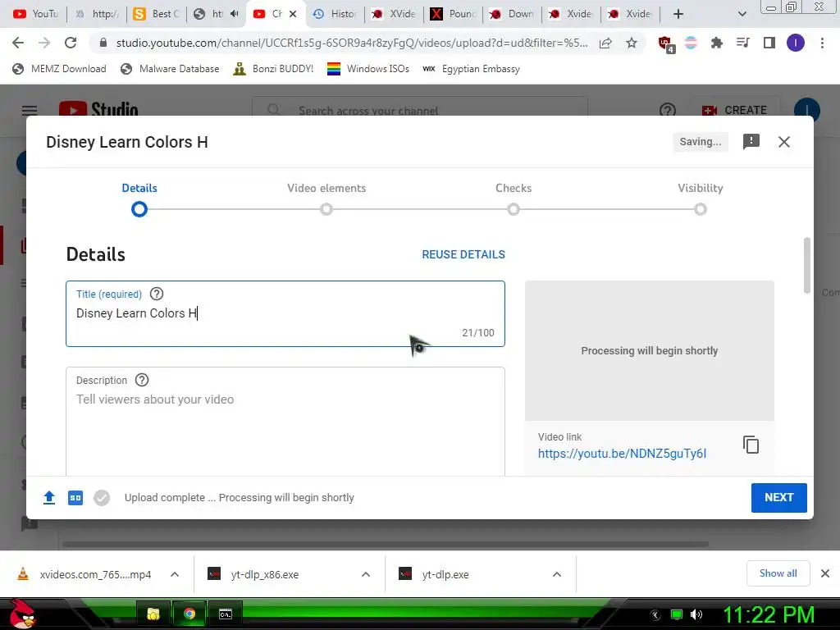Click the site lock icon in address bar
The width and height of the screenshot is (840, 630).
coord(103,43)
